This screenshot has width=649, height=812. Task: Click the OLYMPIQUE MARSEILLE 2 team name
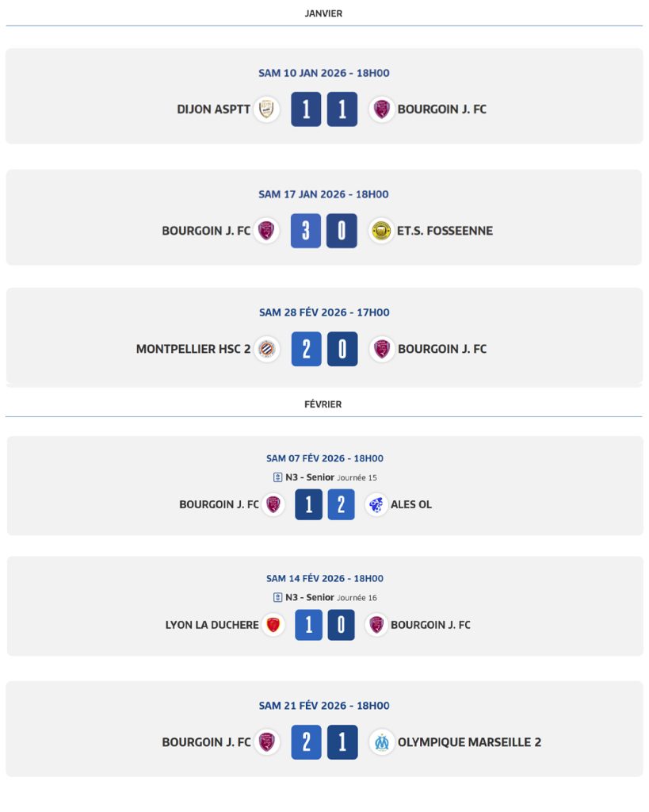(469, 742)
